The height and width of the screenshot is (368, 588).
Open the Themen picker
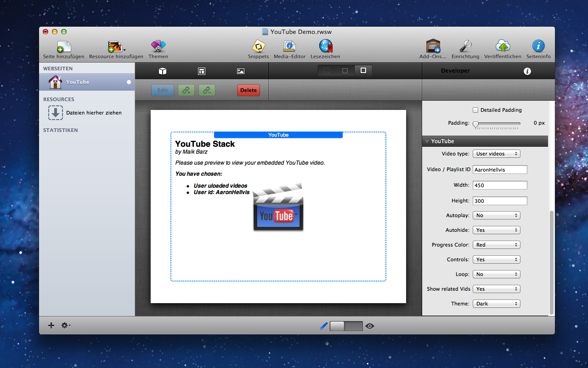[158, 46]
